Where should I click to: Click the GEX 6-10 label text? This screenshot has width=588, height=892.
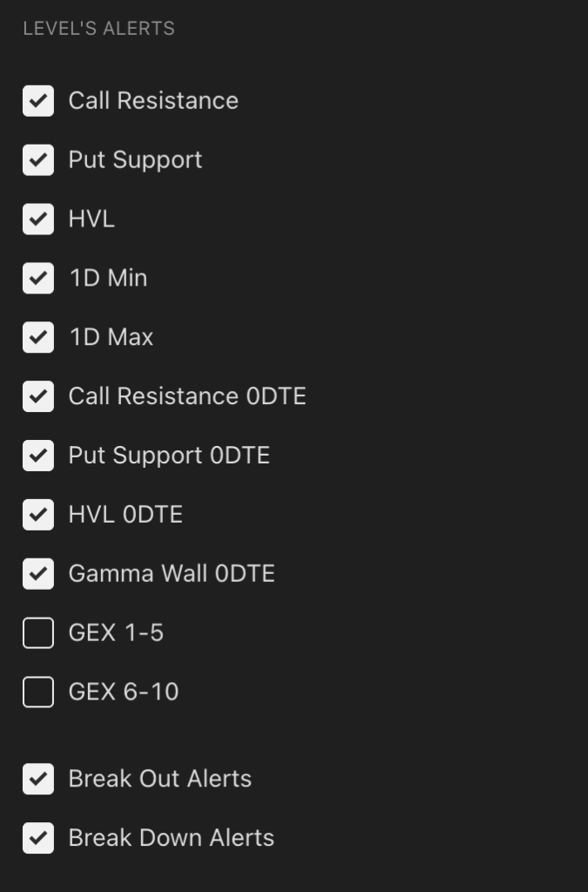125,692
